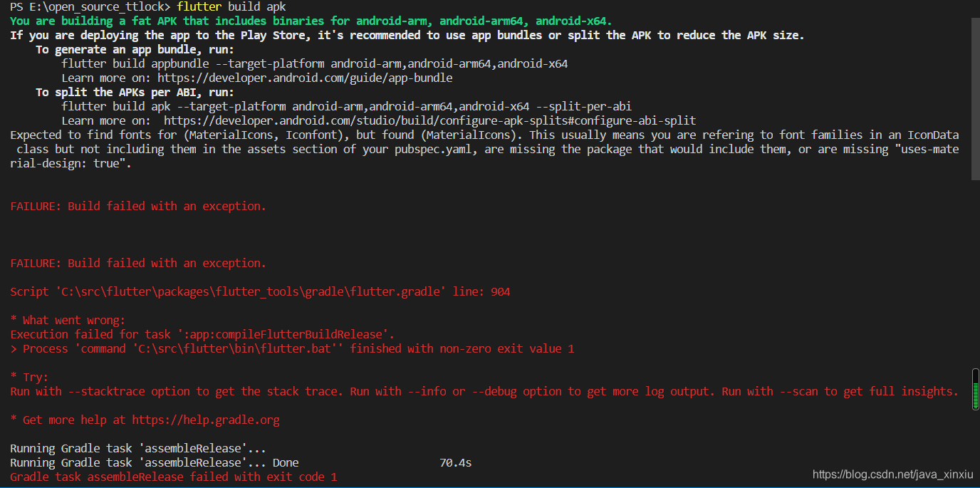Click the 'flutter build appbundle' command line

[315, 63]
